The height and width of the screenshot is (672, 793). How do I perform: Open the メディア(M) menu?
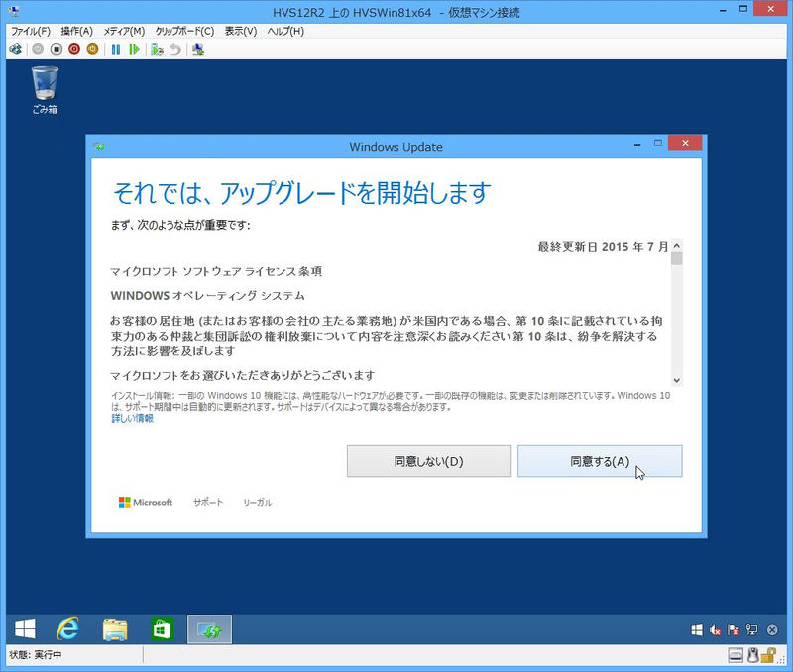(124, 31)
